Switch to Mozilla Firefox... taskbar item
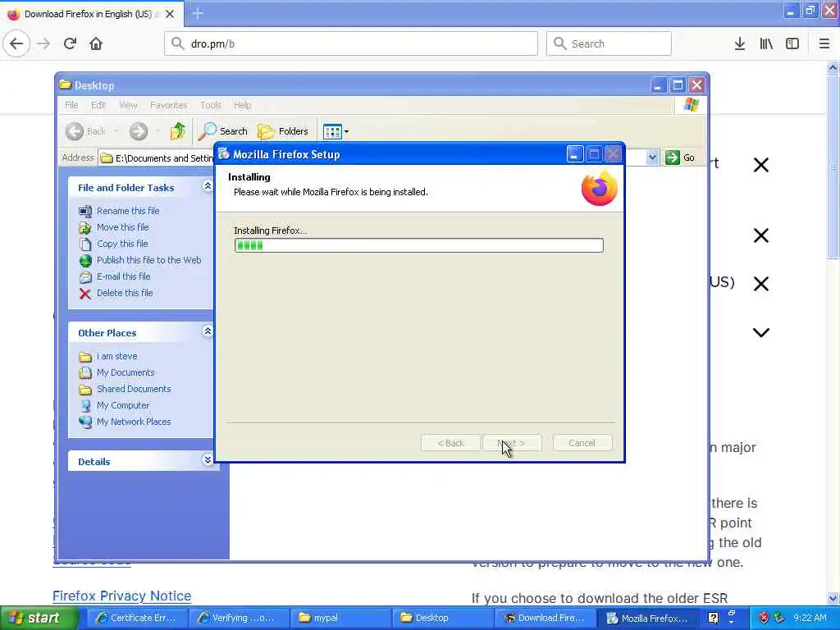This screenshot has height=630, width=840. click(x=648, y=619)
